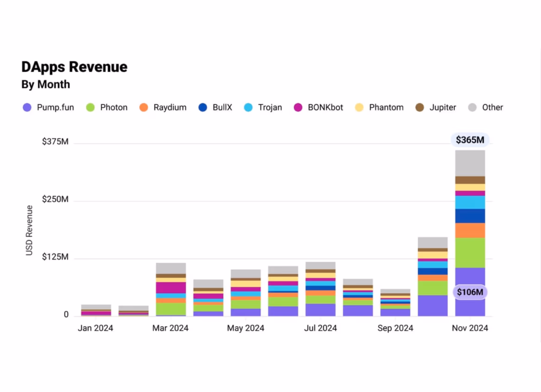Viewport: 541px width, 392px height.
Task: Click the $365M total label
Action: point(470,140)
